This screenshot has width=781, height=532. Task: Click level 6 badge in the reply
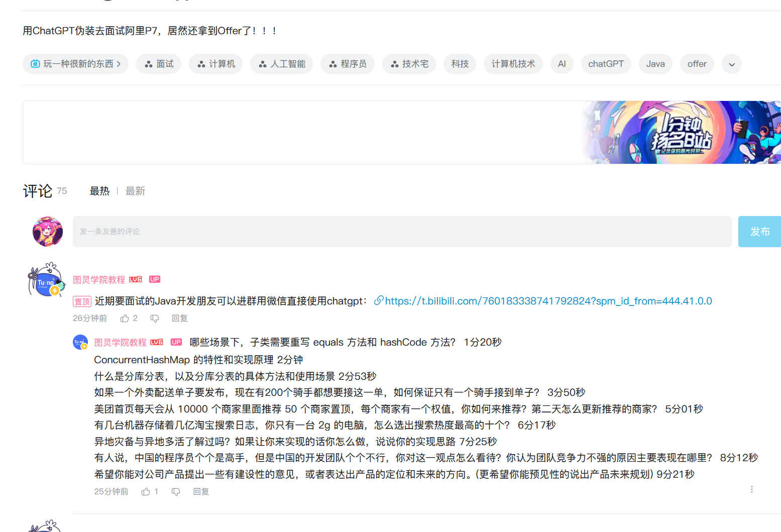[x=157, y=342]
